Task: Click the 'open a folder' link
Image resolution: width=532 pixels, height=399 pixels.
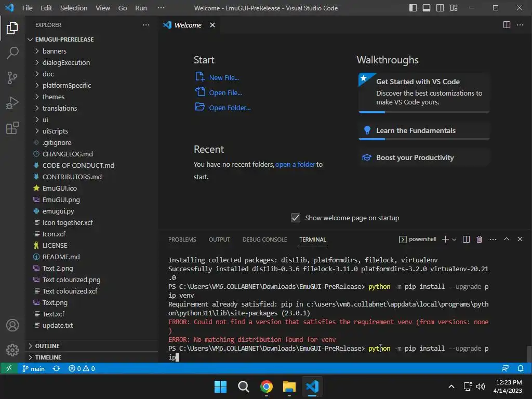Action: coord(295,164)
